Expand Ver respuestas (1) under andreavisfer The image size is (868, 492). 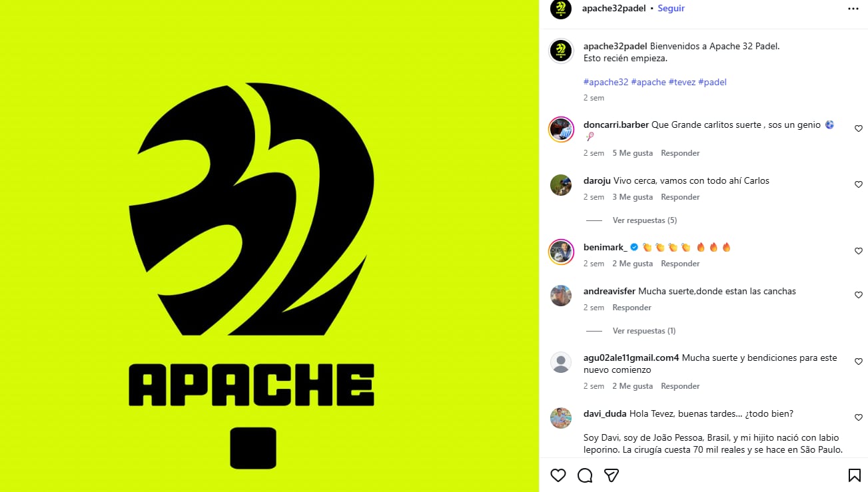pos(644,331)
